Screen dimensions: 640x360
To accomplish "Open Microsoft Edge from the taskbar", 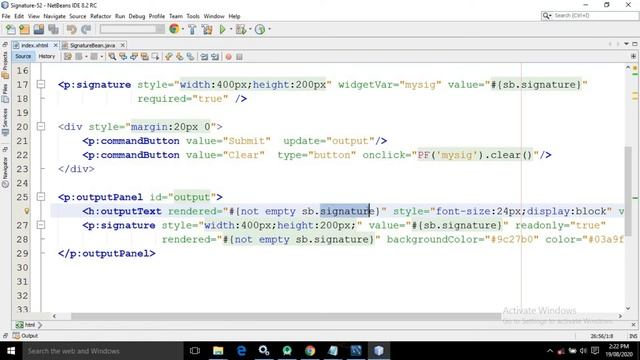I will pyautogui.click(x=241, y=351).
